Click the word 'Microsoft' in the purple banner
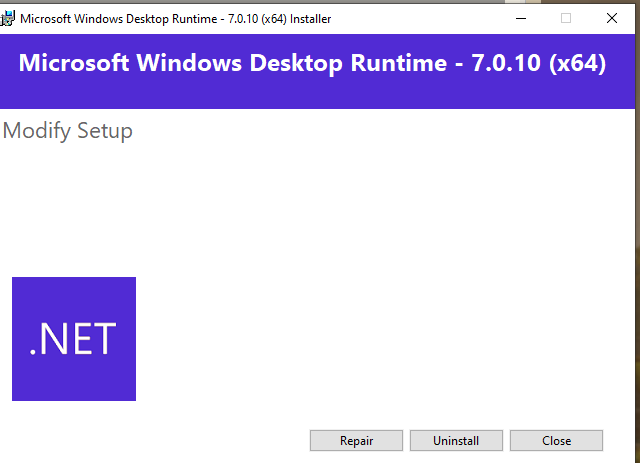The height and width of the screenshot is (463, 640). pos(74,63)
